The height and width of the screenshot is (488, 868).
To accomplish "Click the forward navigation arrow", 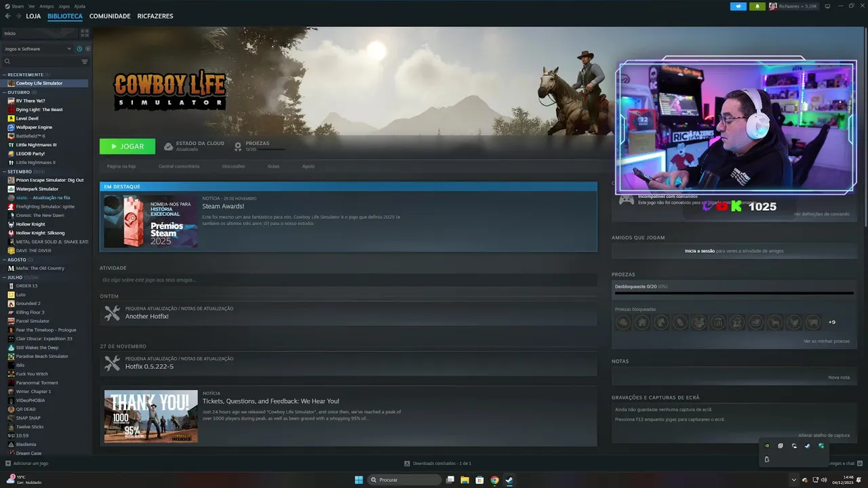I will (18, 16).
